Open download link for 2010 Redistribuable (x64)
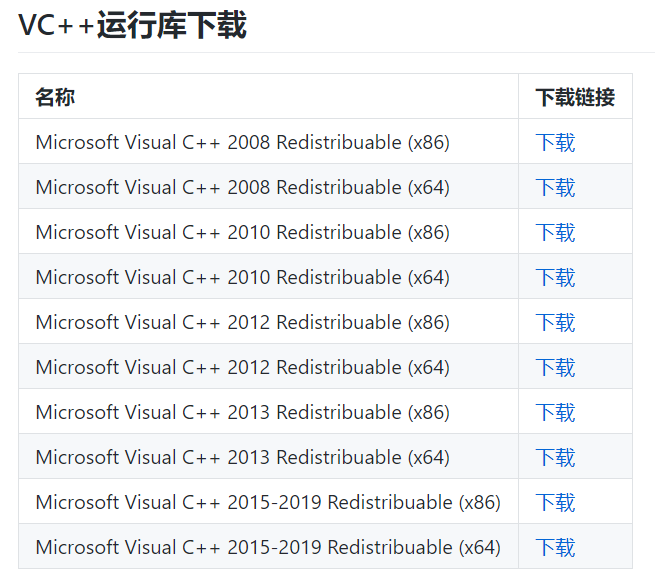 555,278
